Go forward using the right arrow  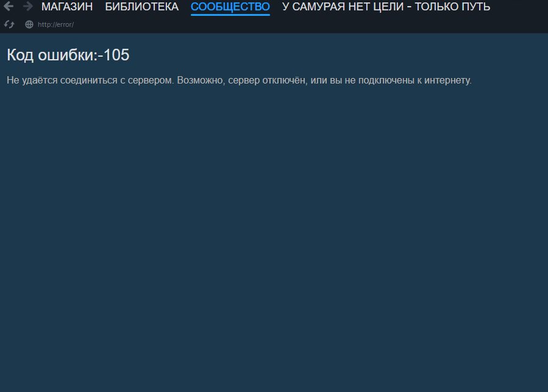tap(27, 6)
